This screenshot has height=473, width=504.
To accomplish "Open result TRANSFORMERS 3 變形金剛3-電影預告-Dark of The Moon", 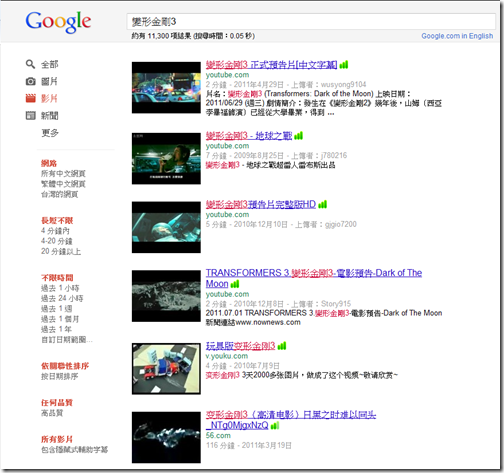I will pos(314,278).
